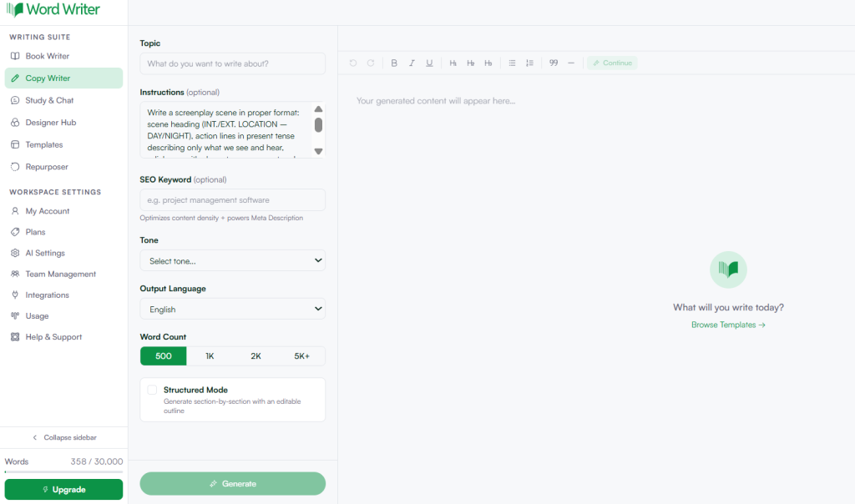855x504 pixels.
Task: Click the undo arrow in the editor
Action: [353, 63]
